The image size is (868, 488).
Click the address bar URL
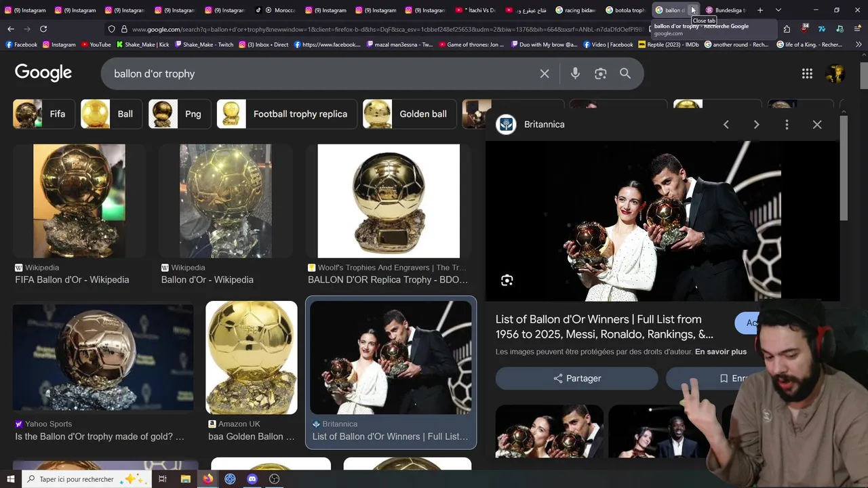coord(387,29)
